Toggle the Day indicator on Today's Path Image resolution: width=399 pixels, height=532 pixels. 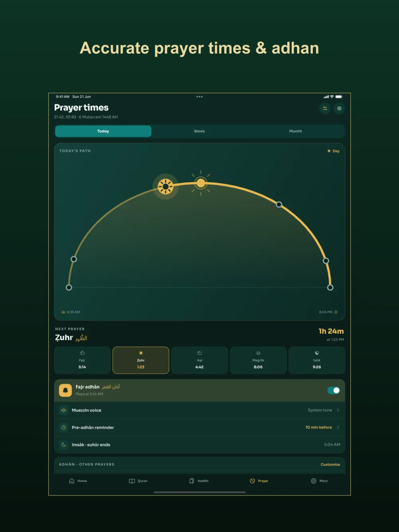click(x=333, y=151)
